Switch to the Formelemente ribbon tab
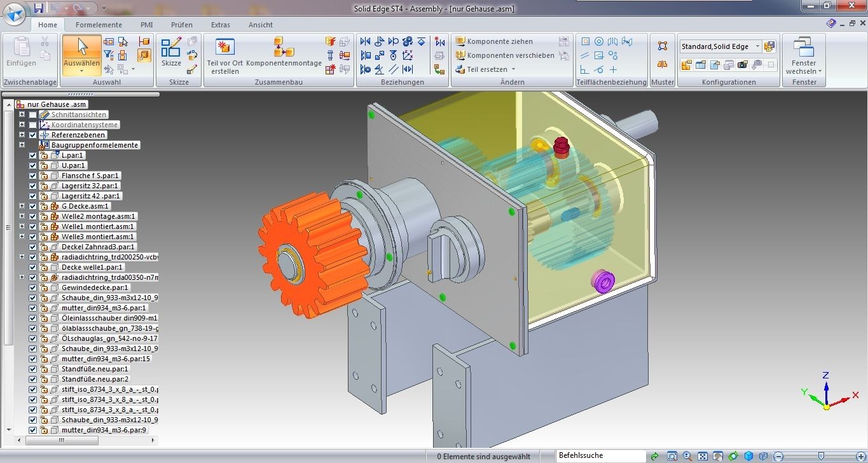The image size is (868, 463). (x=99, y=25)
